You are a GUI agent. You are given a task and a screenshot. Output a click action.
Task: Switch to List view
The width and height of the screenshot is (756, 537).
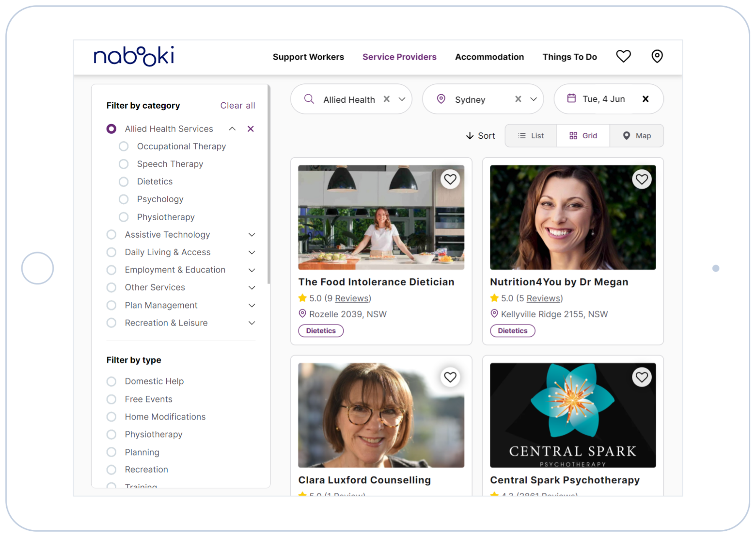tap(531, 136)
